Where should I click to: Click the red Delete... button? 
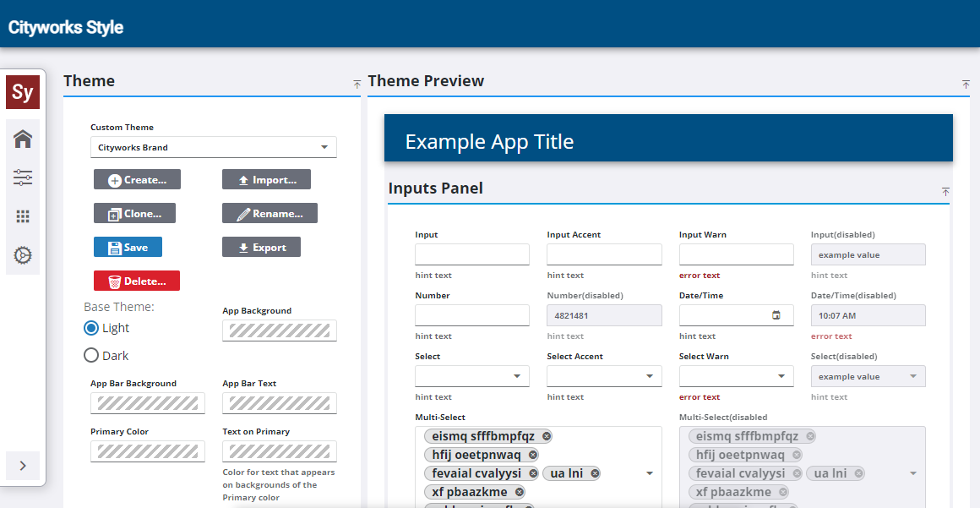coord(137,281)
